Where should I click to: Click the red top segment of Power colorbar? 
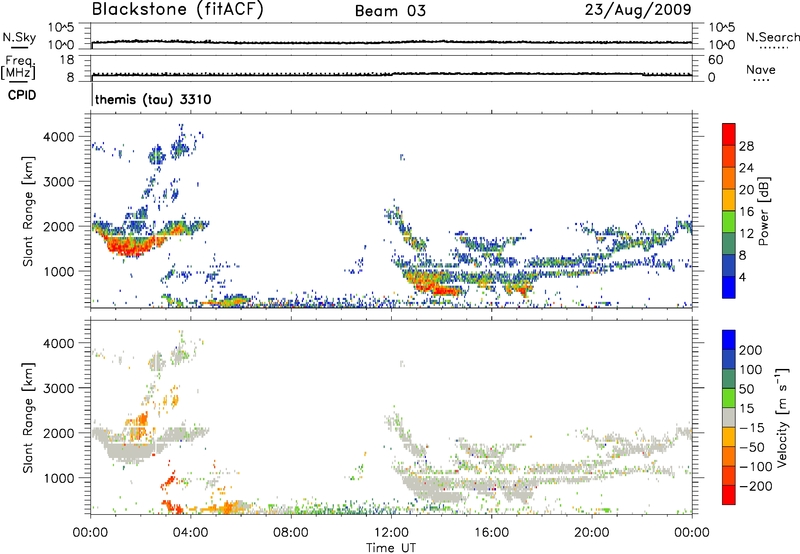pyautogui.click(x=729, y=134)
